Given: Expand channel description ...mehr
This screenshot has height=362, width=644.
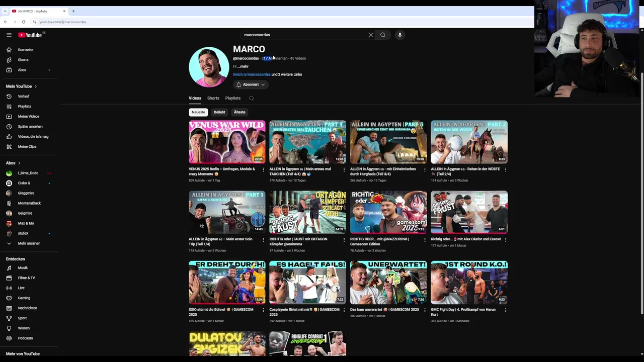Looking at the screenshot, I should tap(244, 66).
